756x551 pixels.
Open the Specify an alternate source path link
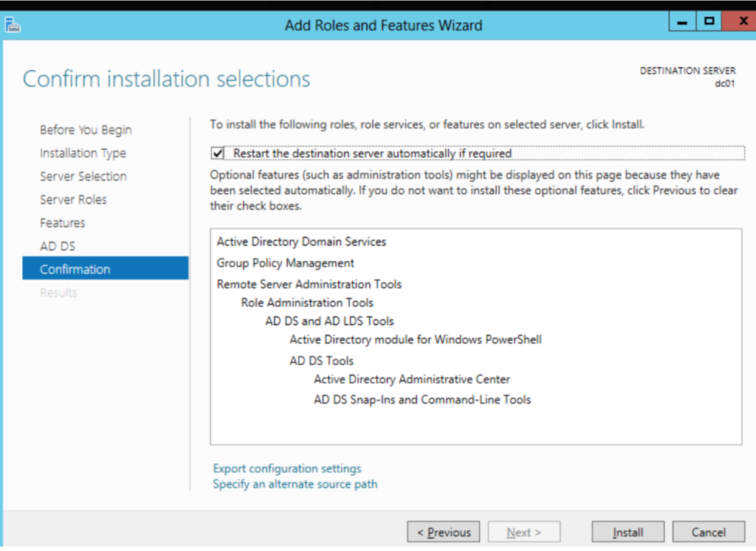pyautogui.click(x=295, y=485)
